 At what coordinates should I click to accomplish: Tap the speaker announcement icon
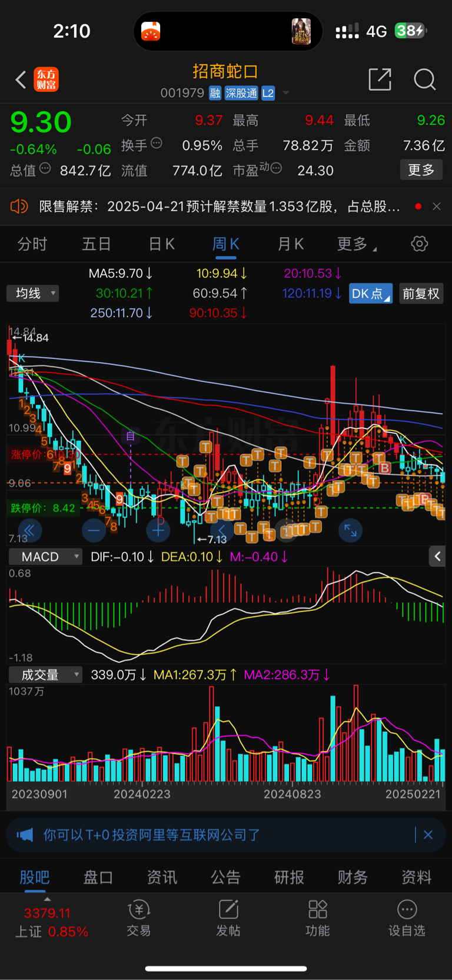(x=19, y=206)
